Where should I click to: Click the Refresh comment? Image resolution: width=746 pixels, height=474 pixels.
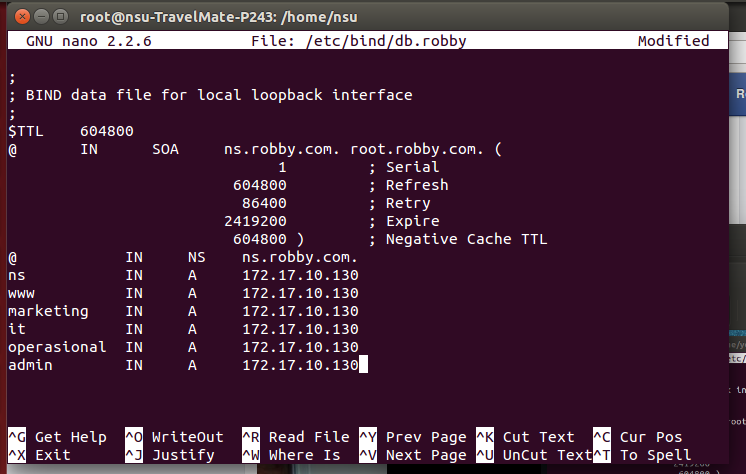tap(409, 185)
